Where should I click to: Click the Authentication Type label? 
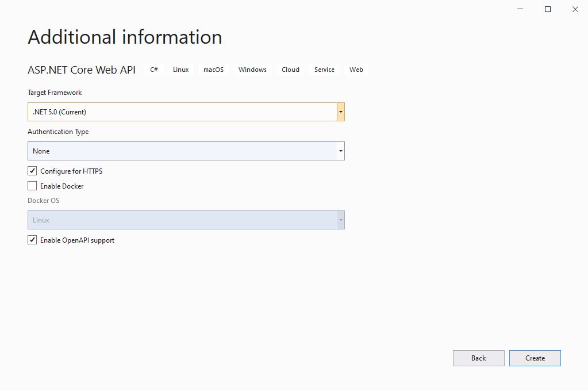click(x=58, y=132)
